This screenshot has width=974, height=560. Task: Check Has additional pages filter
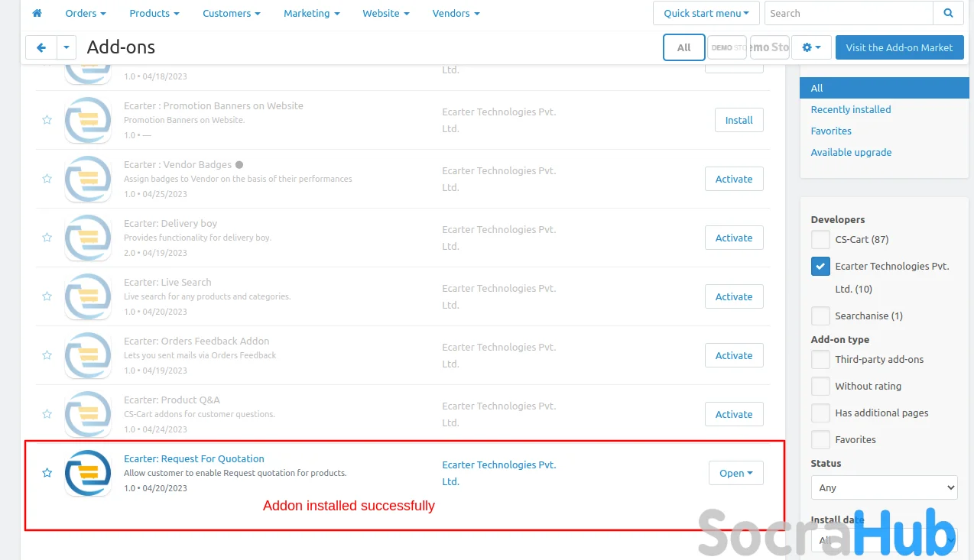[x=820, y=413]
